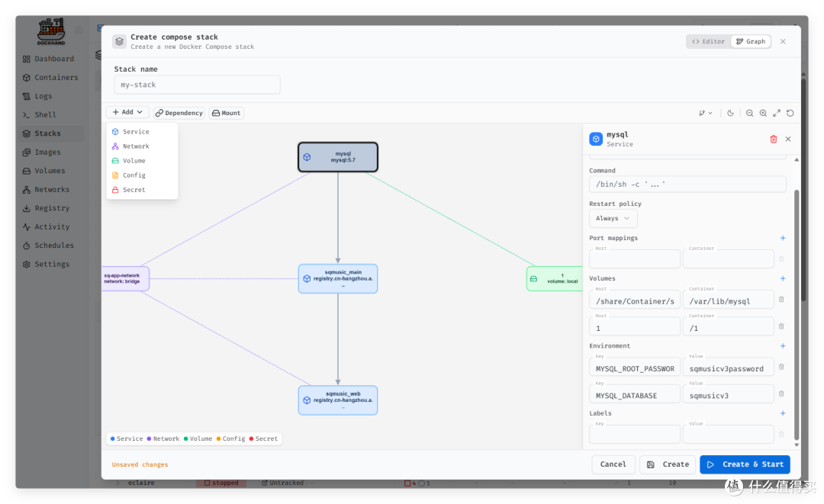Image resolution: width=824 pixels, height=504 pixels.
Task: Go to Logs in the sidebar
Action: point(38,96)
